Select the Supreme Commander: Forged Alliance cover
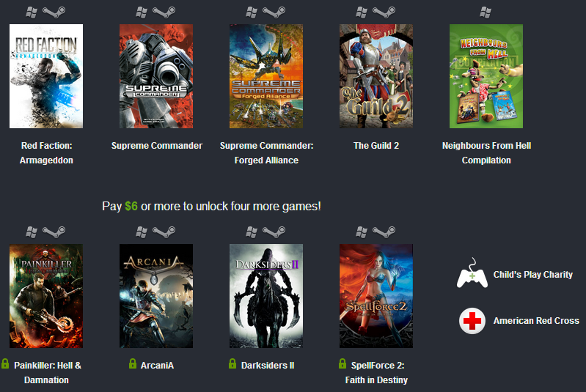Screen dimensions: 586x392 click(x=266, y=76)
